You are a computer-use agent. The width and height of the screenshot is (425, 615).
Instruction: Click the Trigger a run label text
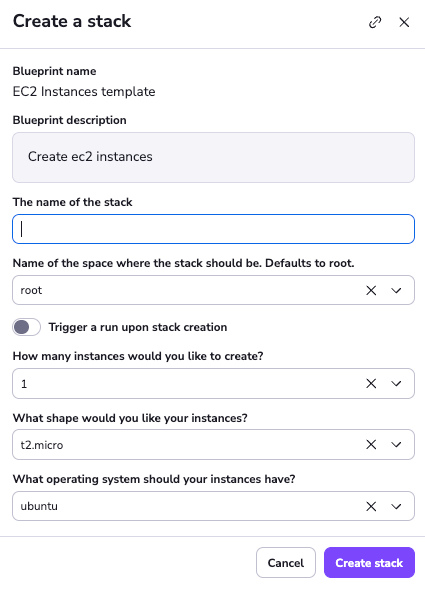pos(138,327)
